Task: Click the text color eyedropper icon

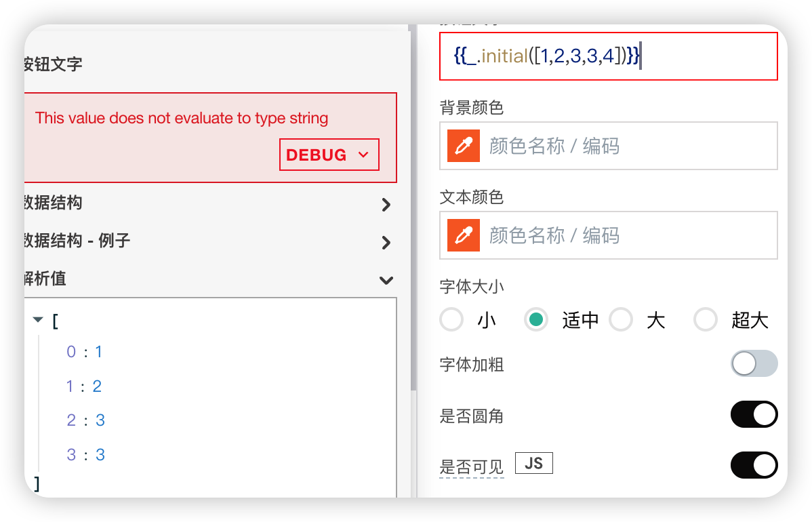Action: pyautogui.click(x=464, y=235)
